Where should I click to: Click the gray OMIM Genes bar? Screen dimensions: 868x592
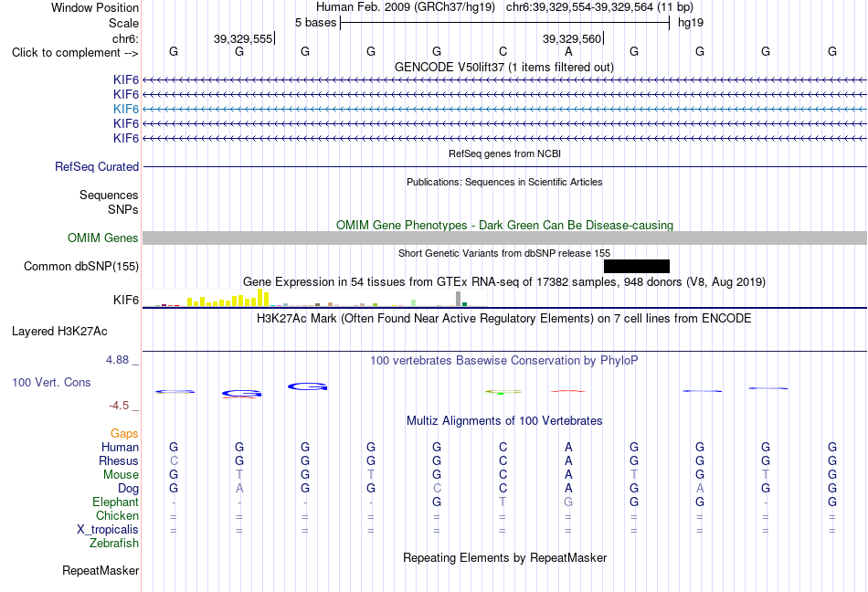pos(504,238)
